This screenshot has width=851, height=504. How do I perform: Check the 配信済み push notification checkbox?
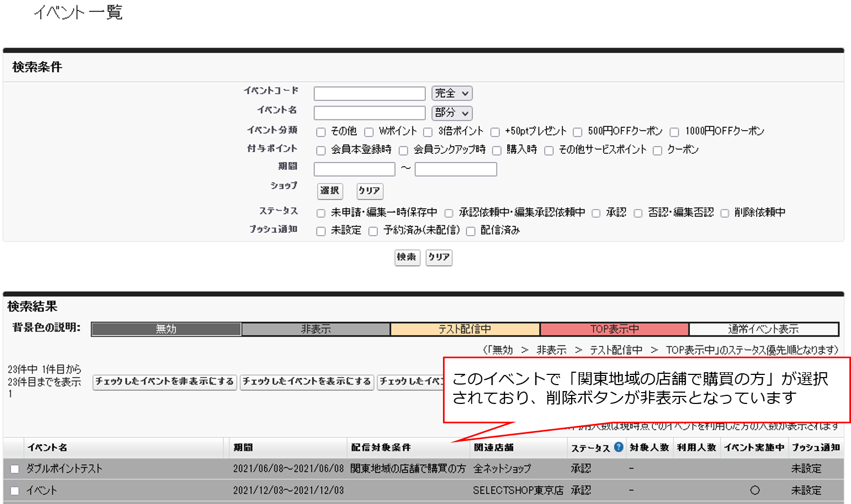point(470,231)
